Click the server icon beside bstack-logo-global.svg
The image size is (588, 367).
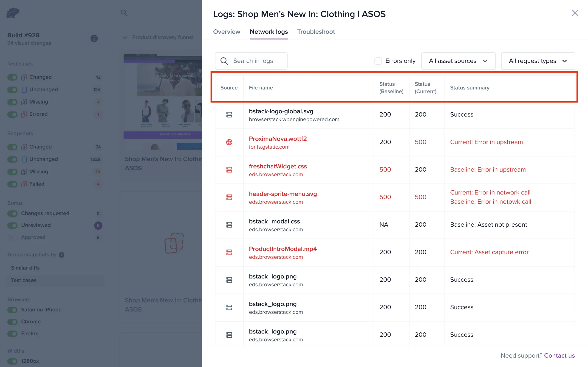[229, 114]
